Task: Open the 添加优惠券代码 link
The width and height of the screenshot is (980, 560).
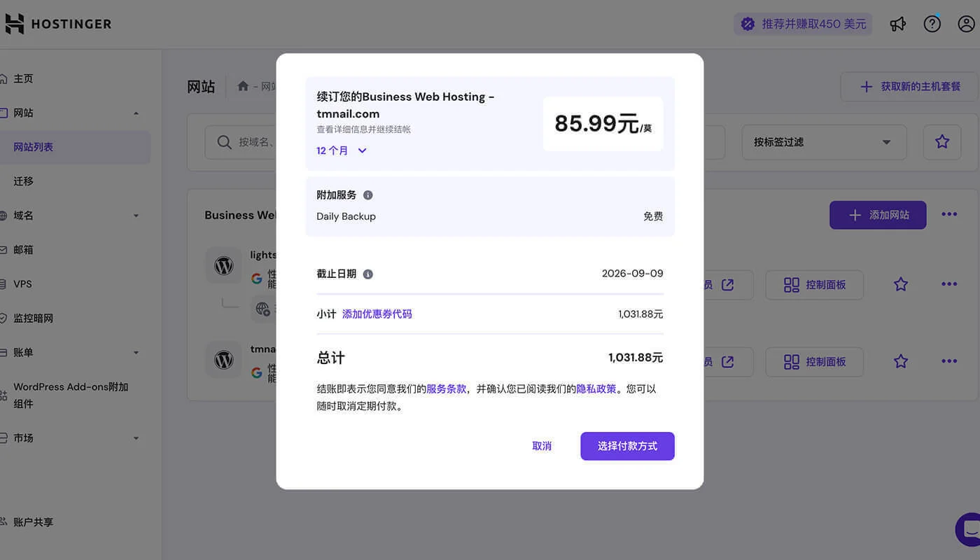Action: click(378, 314)
